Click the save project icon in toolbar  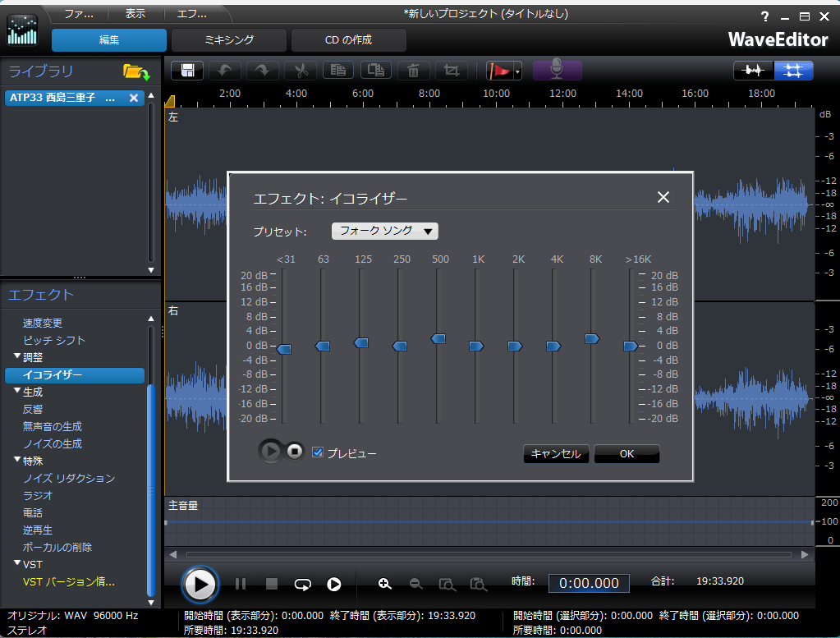[187, 71]
